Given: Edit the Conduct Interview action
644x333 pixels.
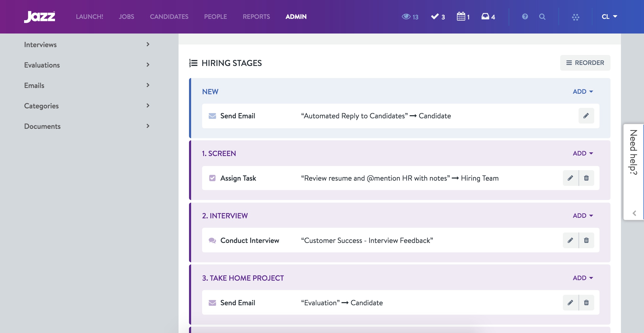Looking at the screenshot, I should 570,240.
